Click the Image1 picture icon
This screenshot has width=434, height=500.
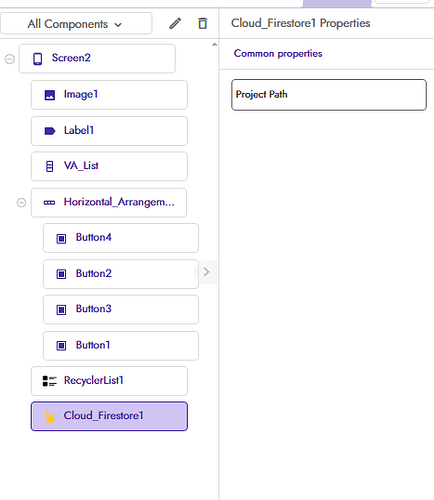(50, 95)
